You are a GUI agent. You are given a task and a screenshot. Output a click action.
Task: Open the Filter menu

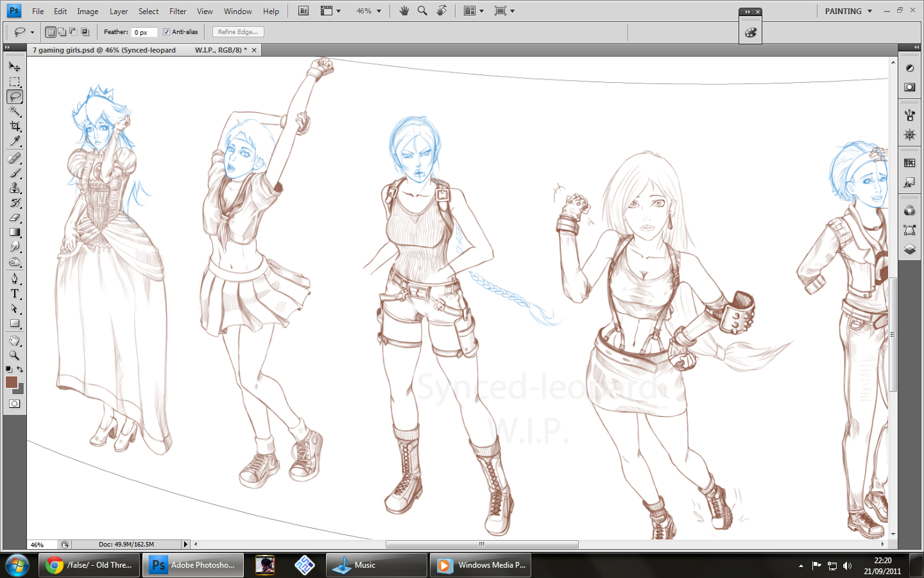point(178,12)
